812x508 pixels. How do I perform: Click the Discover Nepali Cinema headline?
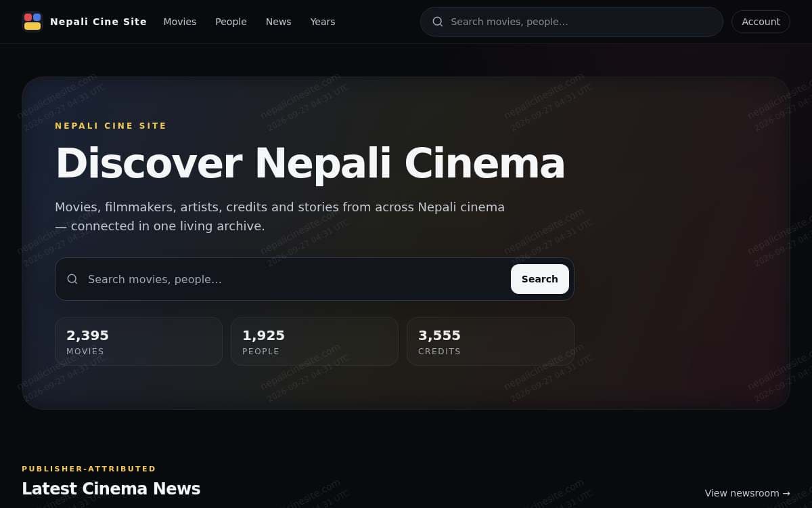pyautogui.click(x=310, y=163)
